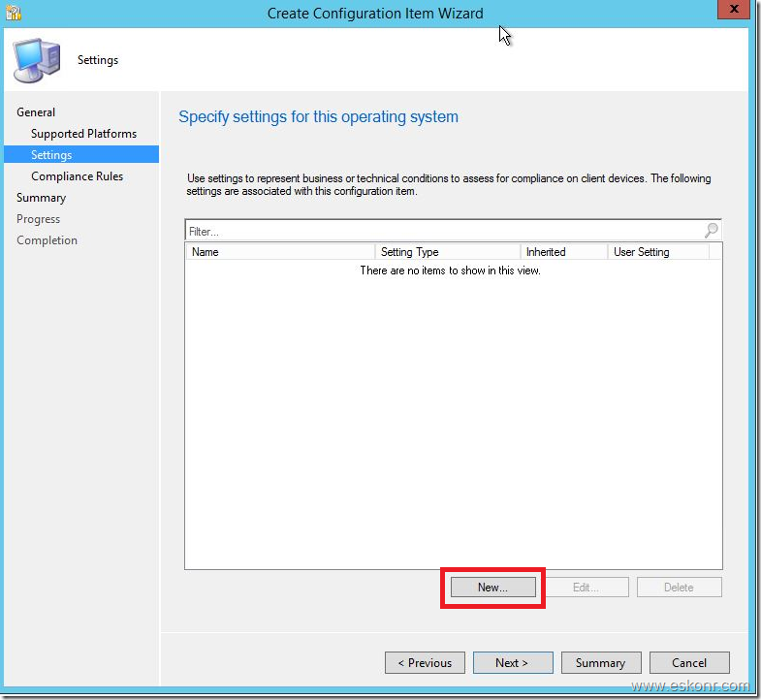Sort by the Setting Type column header
761x700 pixels.
click(448, 252)
